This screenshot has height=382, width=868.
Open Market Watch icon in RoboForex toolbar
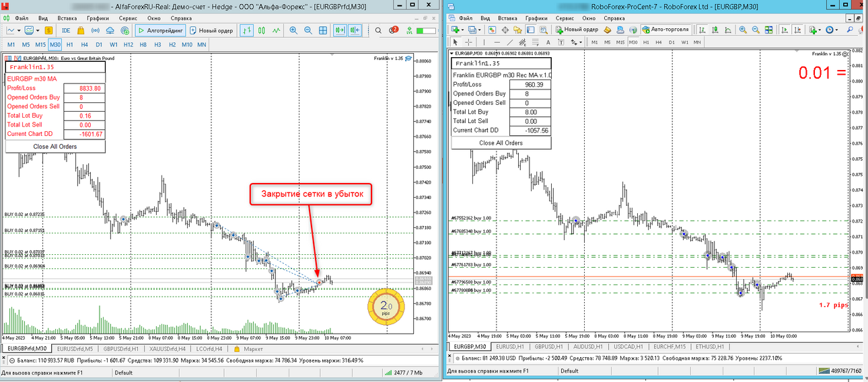click(493, 30)
